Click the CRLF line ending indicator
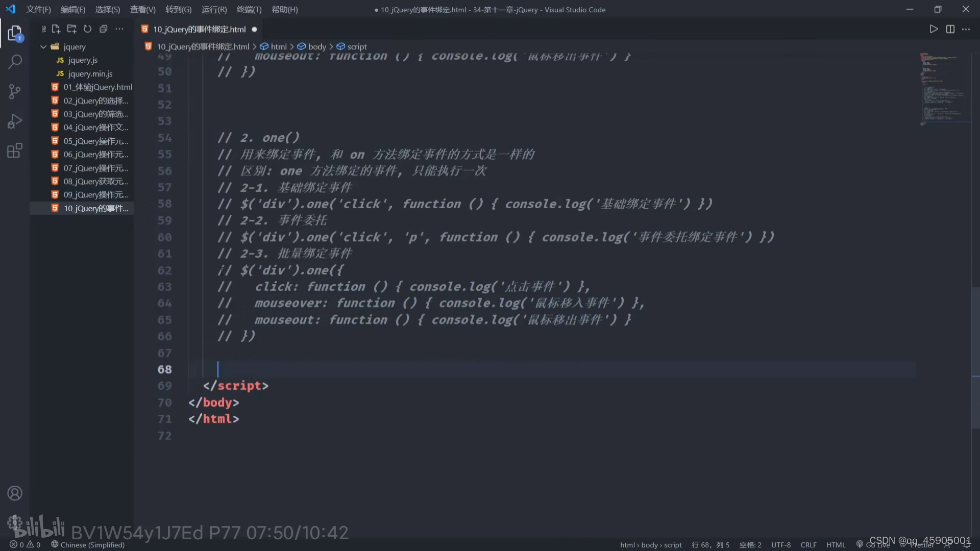 (x=808, y=544)
